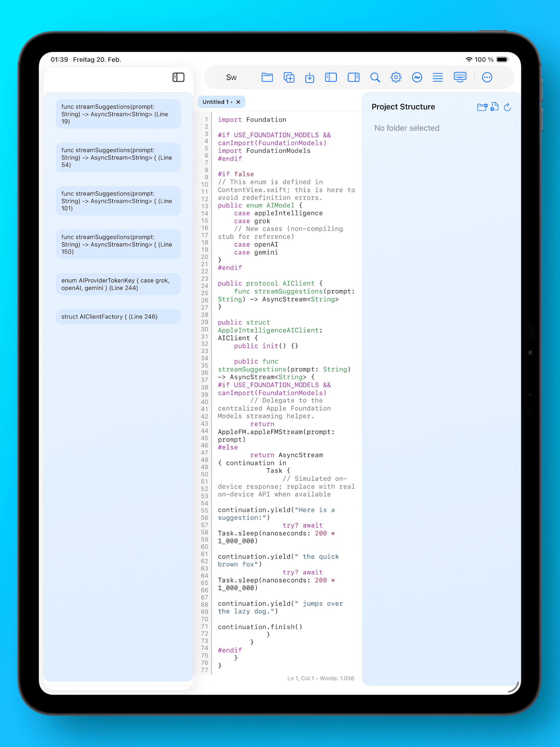Toggle the on-screen keyboard visibility
Screen dimensions: 560x747
(x=460, y=77)
